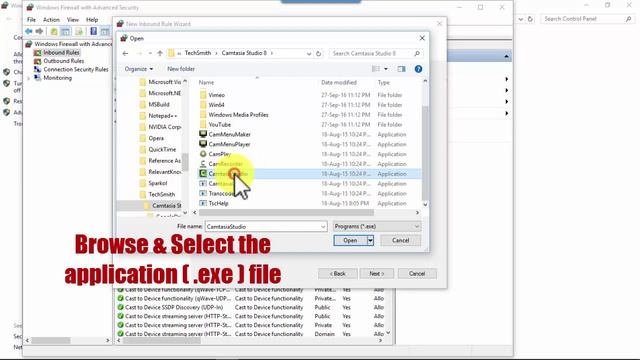Go up one folder level in Open dialog
The width and height of the screenshot is (640, 360).
point(160,53)
